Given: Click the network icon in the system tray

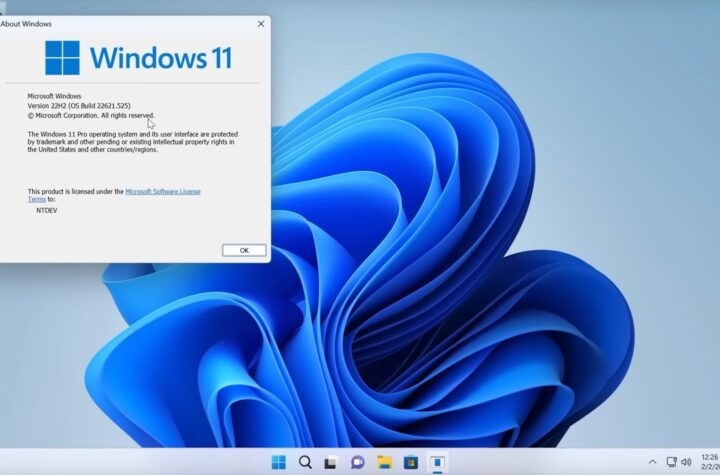Looking at the screenshot, I should tap(672, 462).
